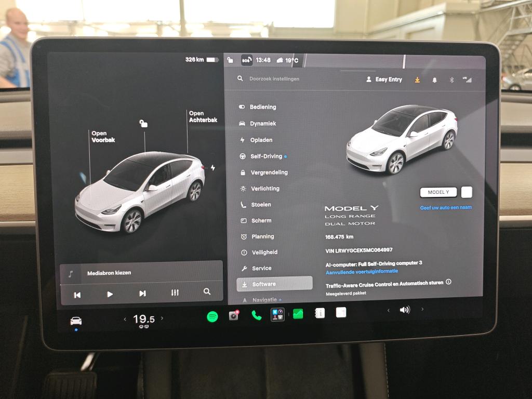Open the white notes app icon

[x=341, y=312]
